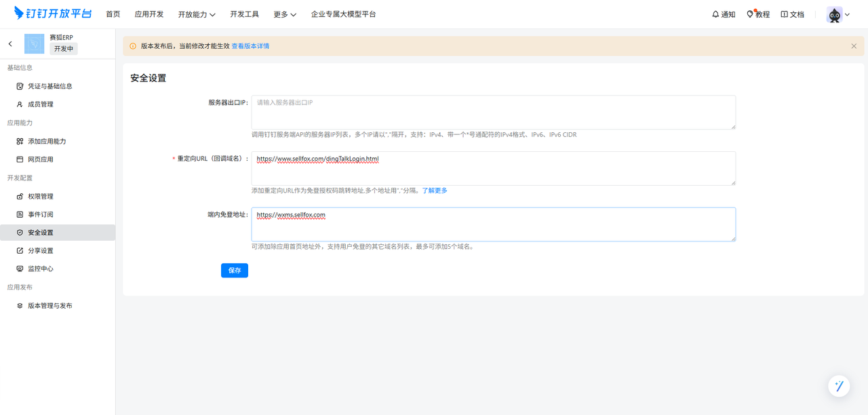Open 权限管理 in the sidebar
This screenshot has height=415, width=868.
(40, 197)
